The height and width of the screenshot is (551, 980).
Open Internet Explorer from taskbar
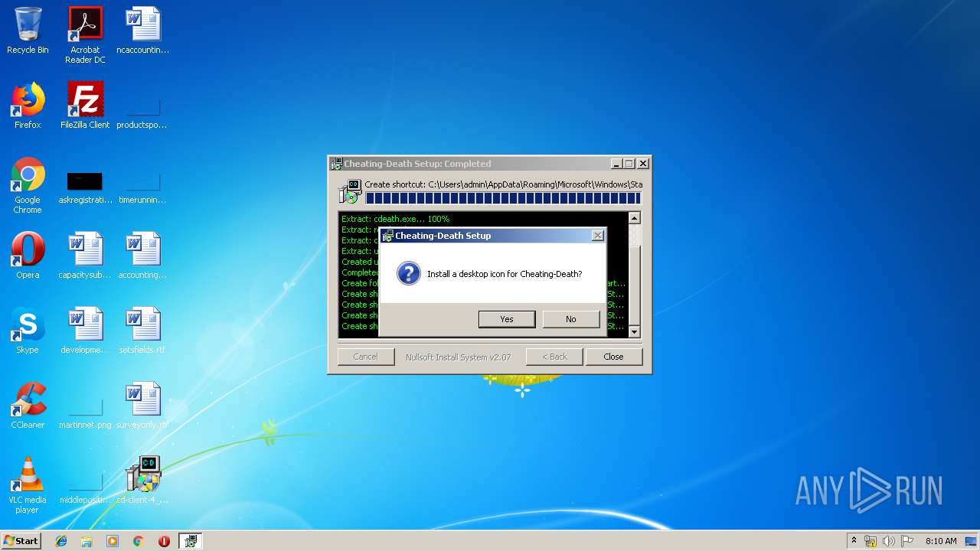(61, 541)
